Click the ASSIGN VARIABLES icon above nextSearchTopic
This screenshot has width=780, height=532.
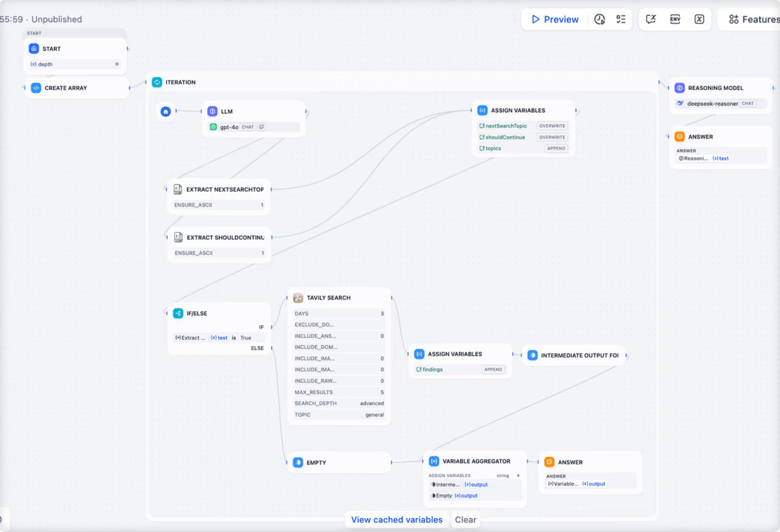tap(482, 110)
